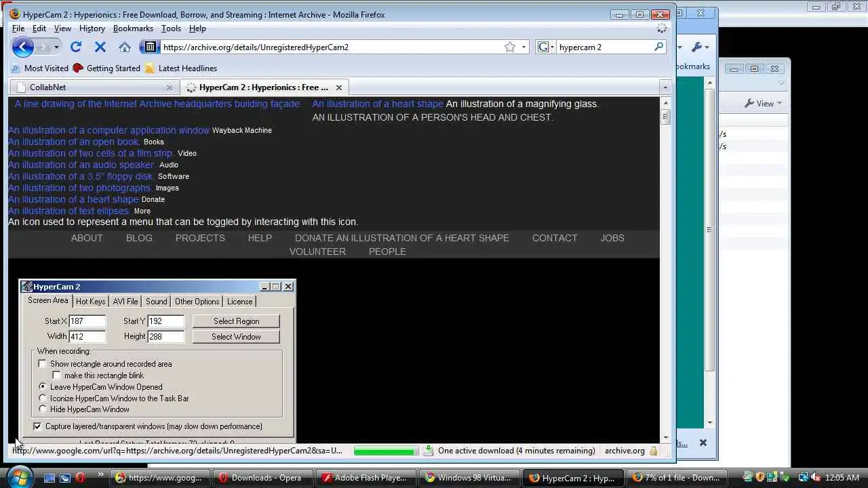Open Firefox File menu
The image size is (868, 488).
pyautogui.click(x=18, y=28)
